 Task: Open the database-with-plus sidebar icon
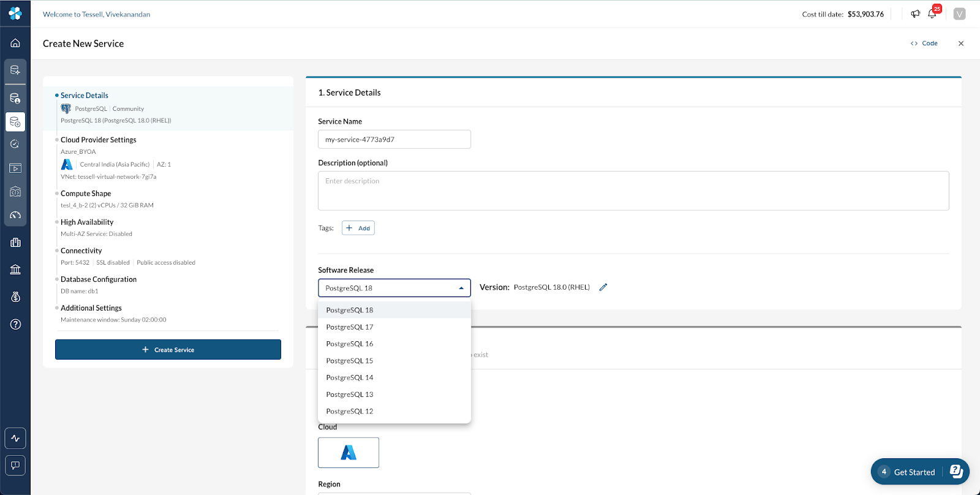coord(15,70)
